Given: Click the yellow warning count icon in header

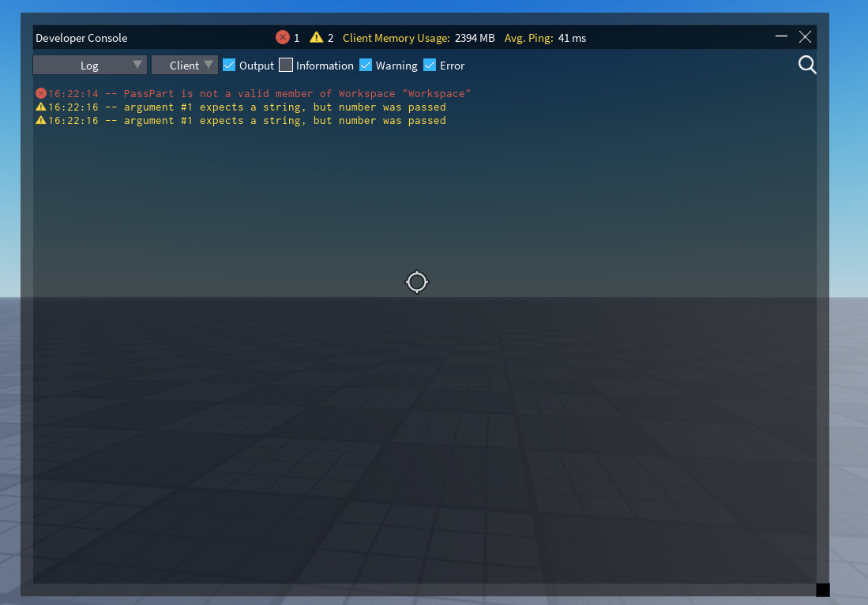Looking at the screenshot, I should [x=317, y=37].
